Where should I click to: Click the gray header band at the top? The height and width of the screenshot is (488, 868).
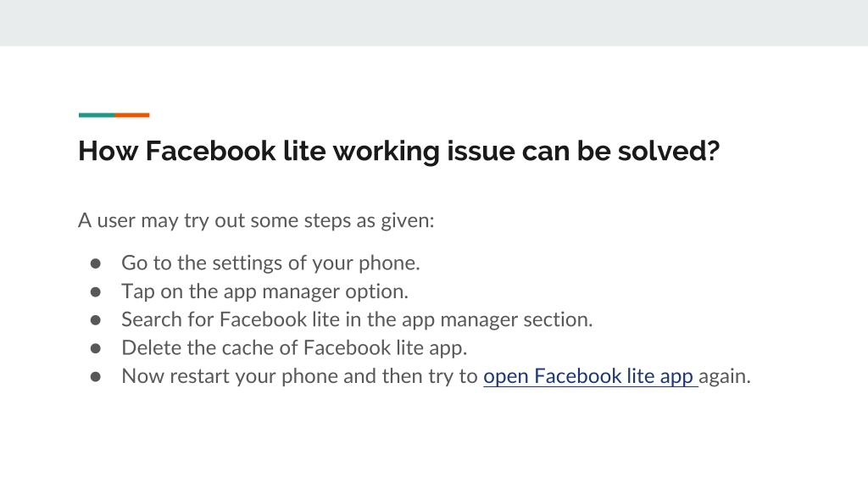coord(434,23)
